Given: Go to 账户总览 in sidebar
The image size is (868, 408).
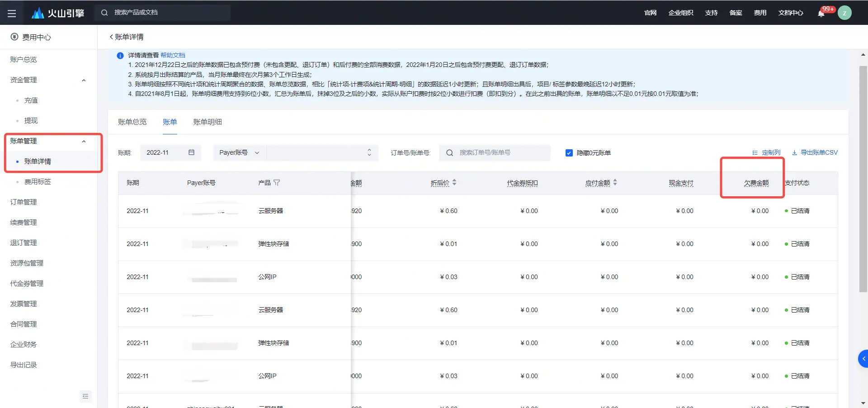Looking at the screenshot, I should [x=24, y=60].
